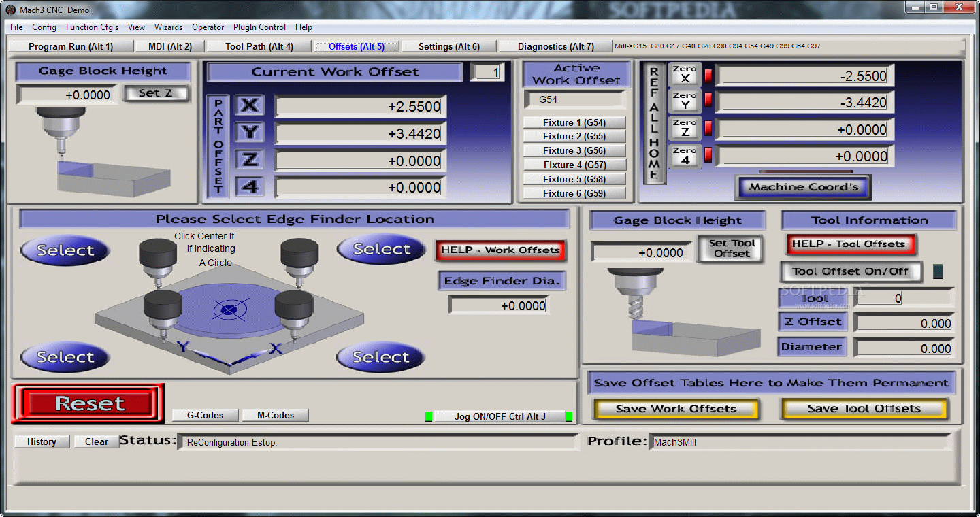Select Fixture 4 (G57)
The image size is (980, 517).
[x=574, y=165]
